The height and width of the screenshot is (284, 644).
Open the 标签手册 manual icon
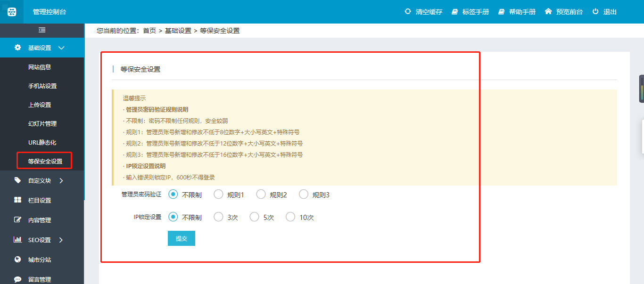[x=454, y=12]
